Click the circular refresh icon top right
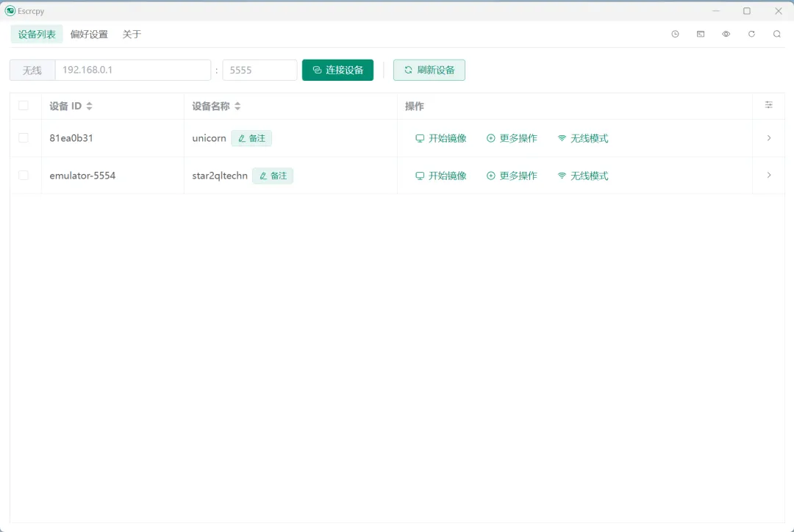This screenshot has width=794, height=532. coord(751,34)
